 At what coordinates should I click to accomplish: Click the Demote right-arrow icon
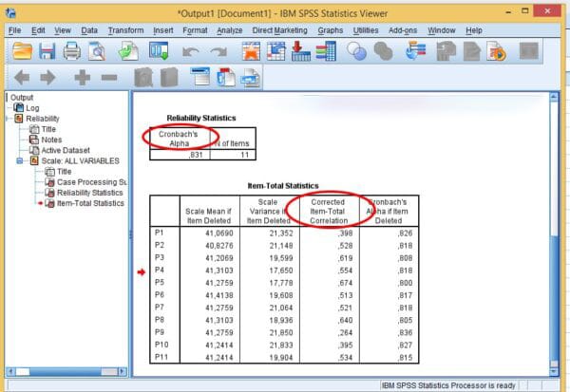click(x=47, y=78)
